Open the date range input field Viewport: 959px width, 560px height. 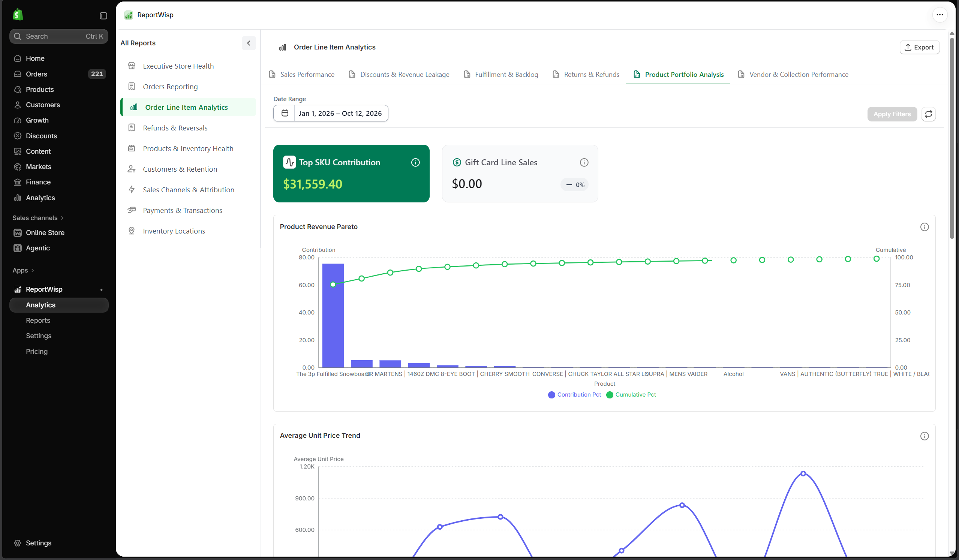[x=330, y=113]
